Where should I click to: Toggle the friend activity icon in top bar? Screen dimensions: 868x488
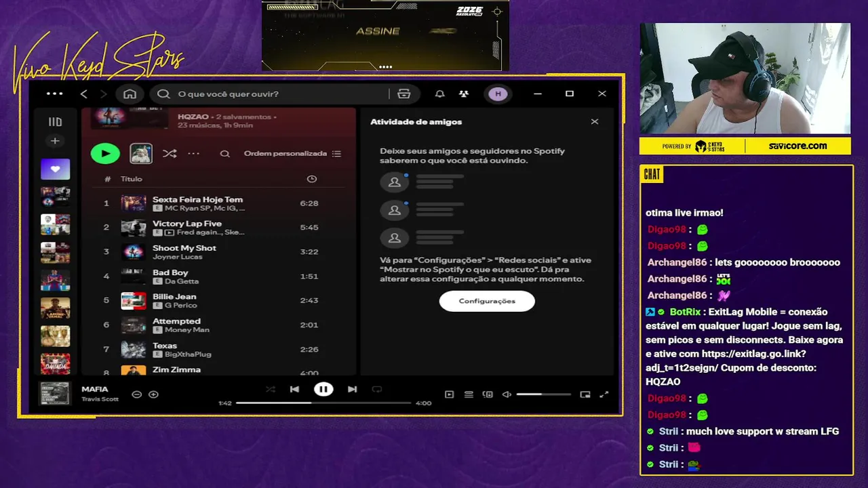point(464,94)
